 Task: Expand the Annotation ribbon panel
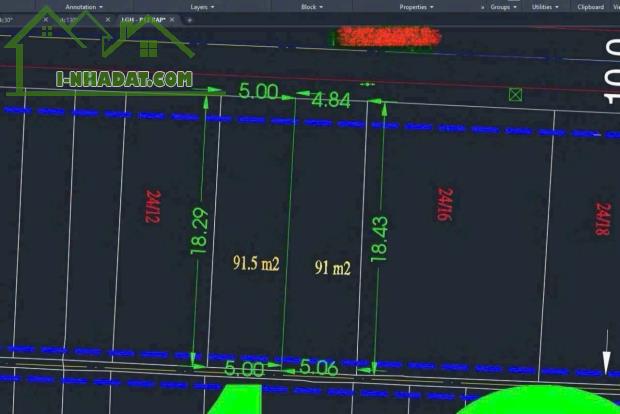point(84,7)
